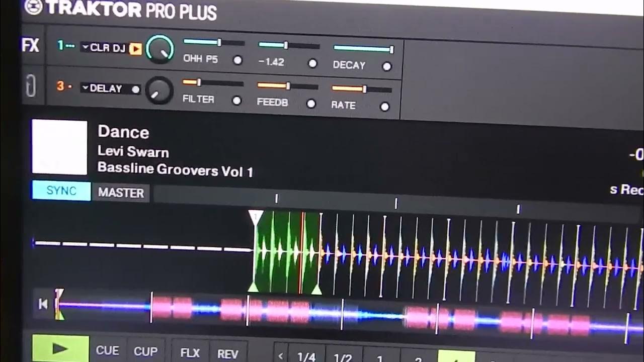Adjust the FEEDB slider
Viewport: 644px width, 362px height.
(287, 85)
